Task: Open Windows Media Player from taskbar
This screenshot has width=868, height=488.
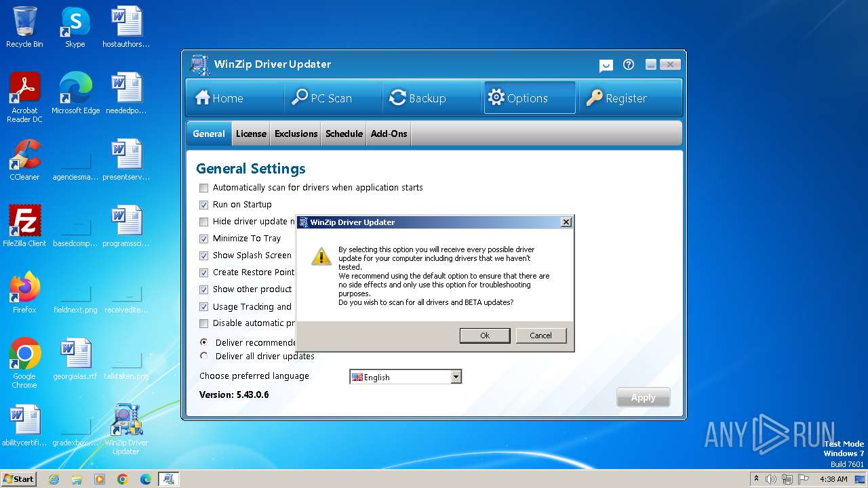Action: click(x=100, y=479)
